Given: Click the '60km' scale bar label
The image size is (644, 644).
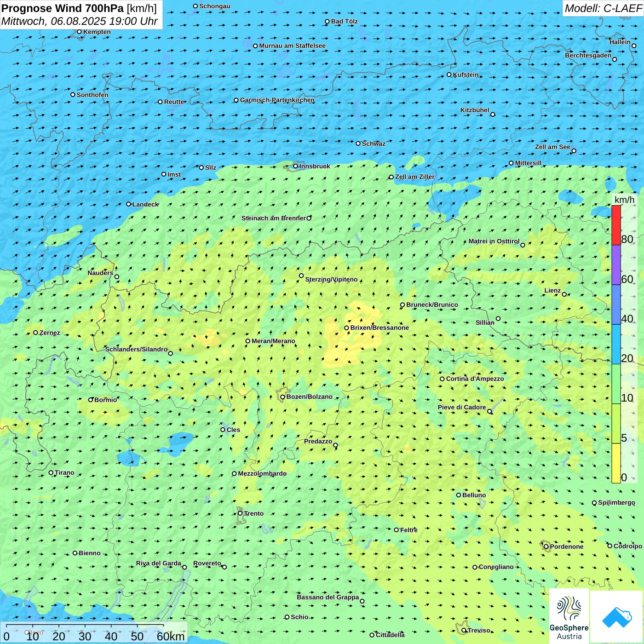Looking at the screenshot, I should 171,636.
